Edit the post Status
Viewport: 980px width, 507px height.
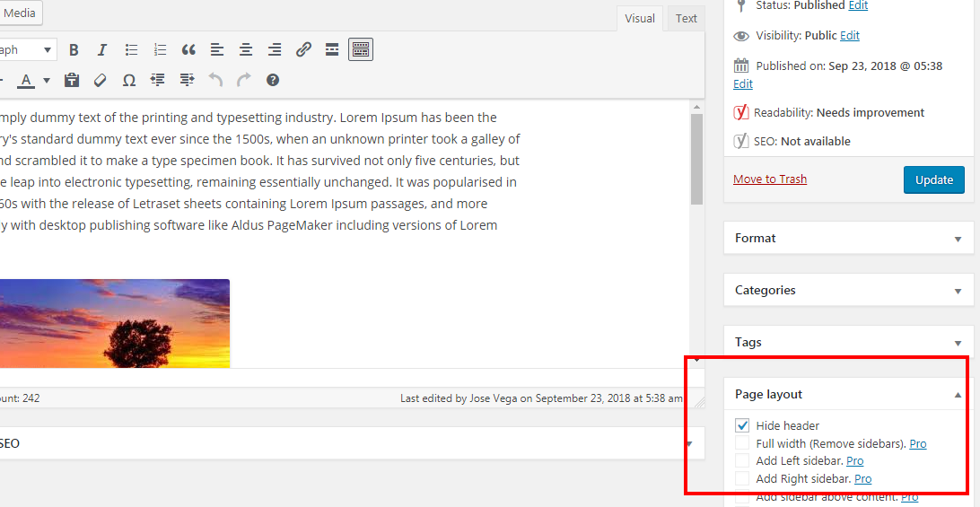pos(858,5)
